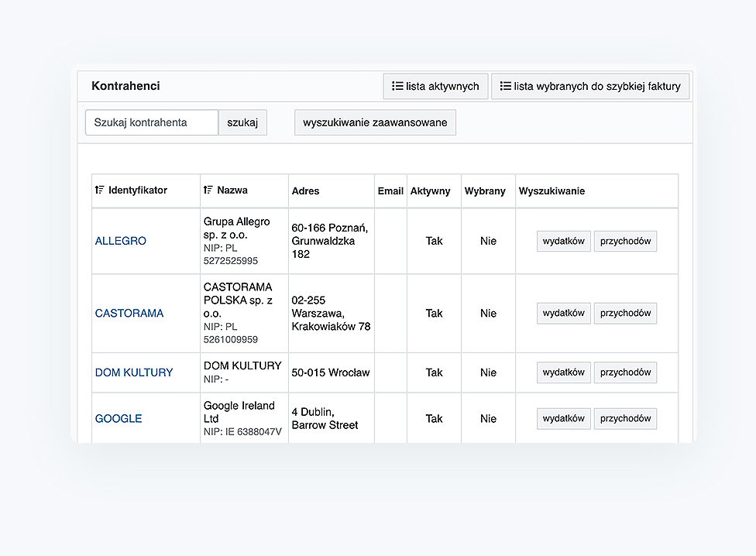Click the address 4 Dublin, Barrow Street
Screen dimensions: 756x556
point(325,419)
